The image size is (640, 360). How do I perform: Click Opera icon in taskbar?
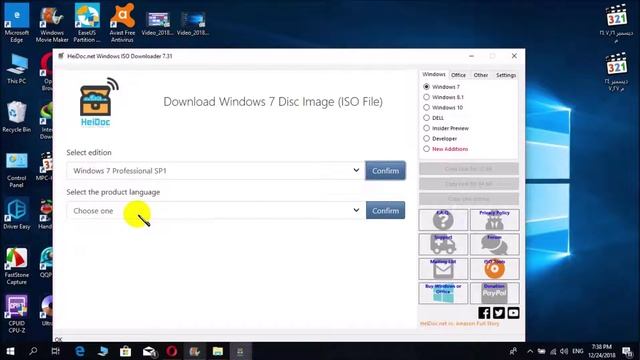172,351
